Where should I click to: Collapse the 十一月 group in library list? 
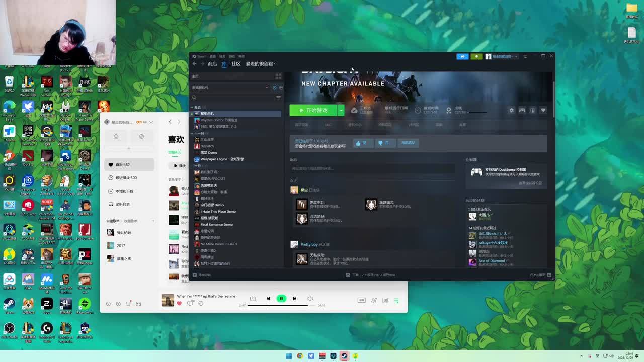pos(192,133)
